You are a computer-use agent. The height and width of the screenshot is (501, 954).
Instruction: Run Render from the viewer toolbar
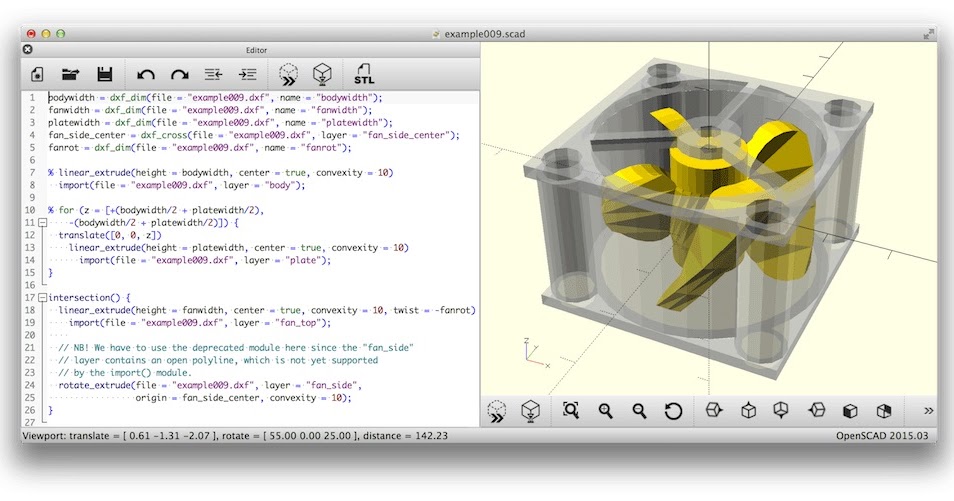(531, 411)
